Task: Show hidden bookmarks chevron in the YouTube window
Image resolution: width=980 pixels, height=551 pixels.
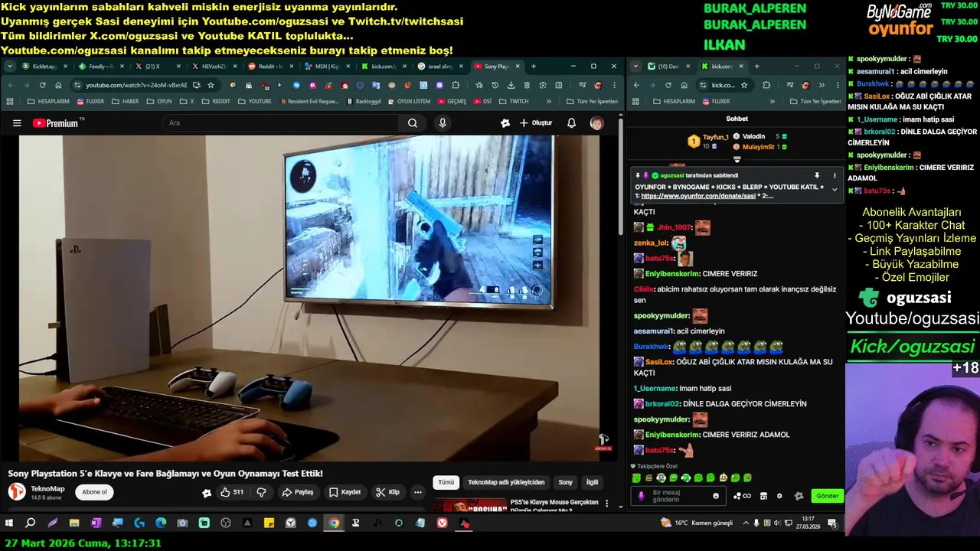Action: [x=548, y=101]
